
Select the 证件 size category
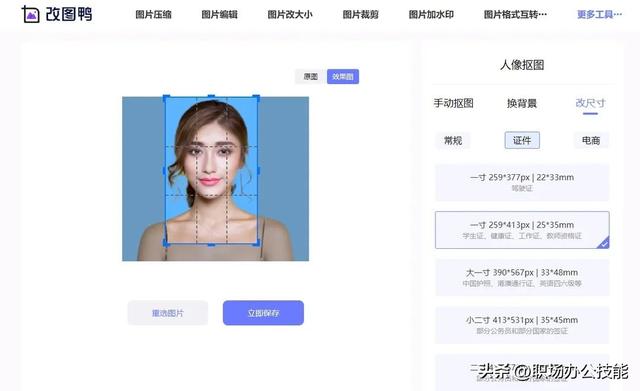[522, 140]
